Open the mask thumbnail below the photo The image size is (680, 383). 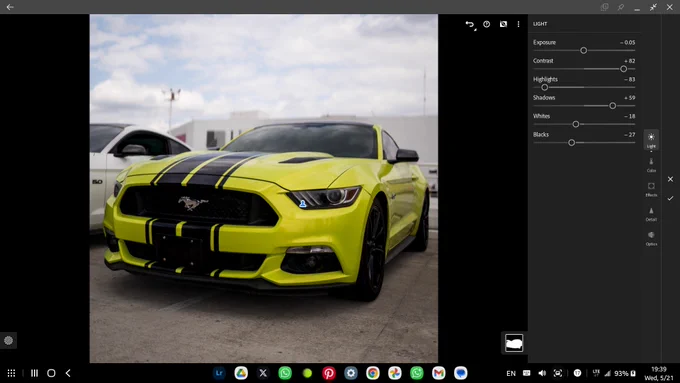(514, 343)
